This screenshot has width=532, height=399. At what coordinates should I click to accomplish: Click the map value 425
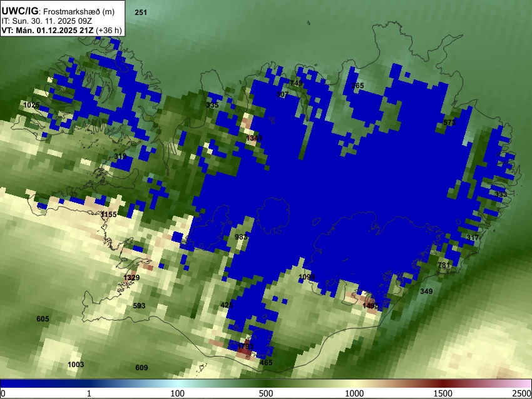pos(227,305)
